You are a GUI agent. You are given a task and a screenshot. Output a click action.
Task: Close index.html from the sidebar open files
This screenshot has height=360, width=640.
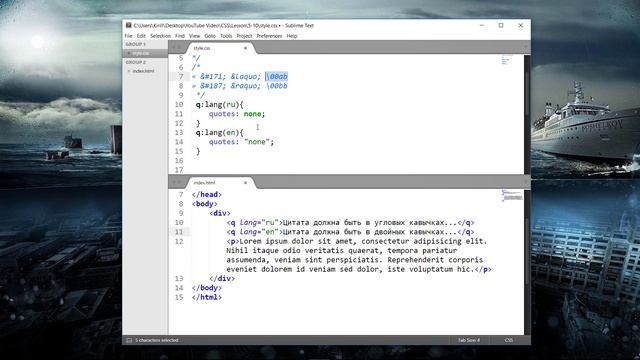(129, 71)
